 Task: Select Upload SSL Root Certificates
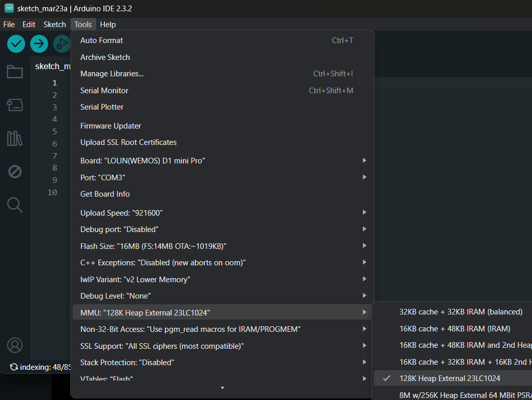[222, 142]
